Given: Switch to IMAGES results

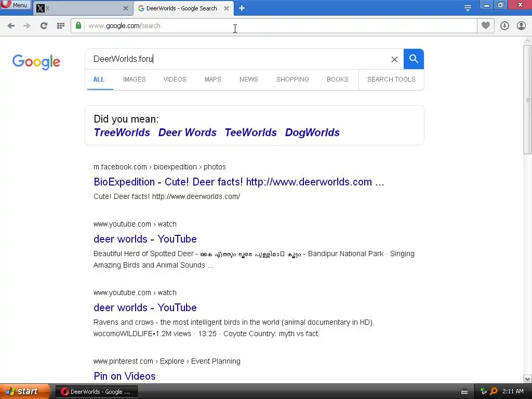Looking at the screenshot, I should [x=135, y=79].
